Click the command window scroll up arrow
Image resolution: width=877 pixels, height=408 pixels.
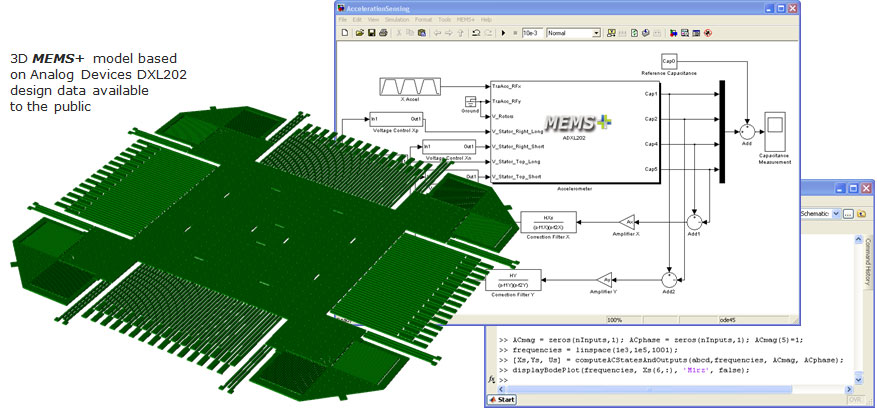[x=858, y=240]
